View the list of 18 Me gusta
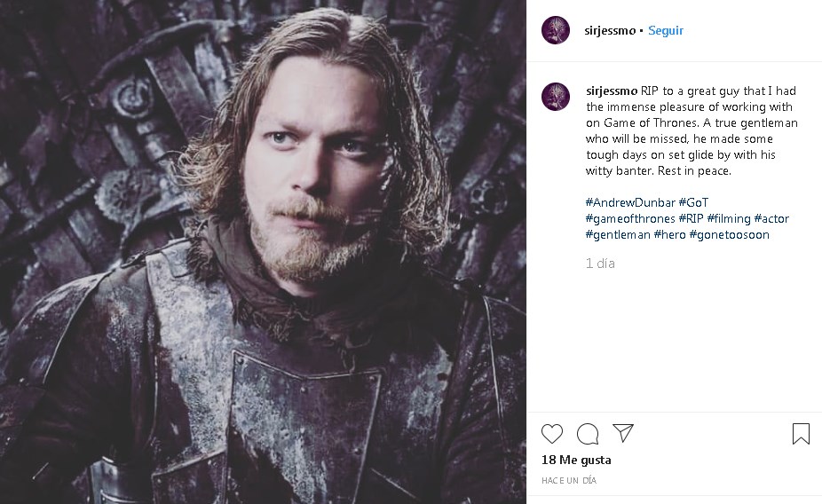This screenshot has width=822, height=504. [576, 461]
